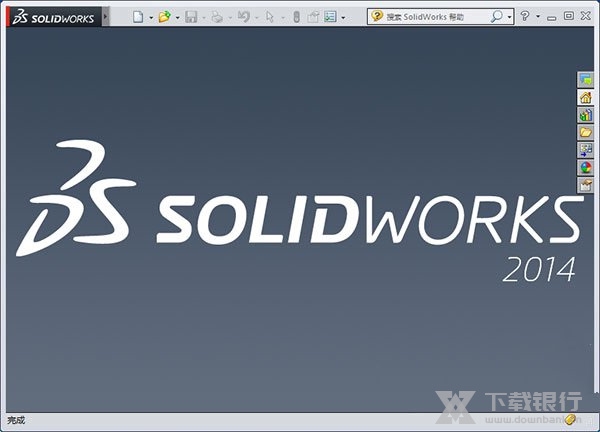Open the New document dropdown arrow

[x=151, y=18]
